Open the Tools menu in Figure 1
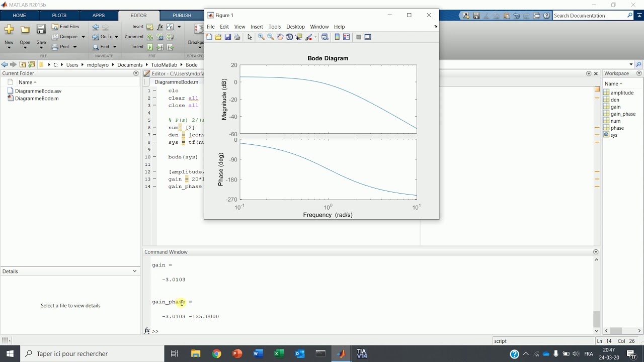644x362 pixels. pyautogui.click(x=274, y=27)
